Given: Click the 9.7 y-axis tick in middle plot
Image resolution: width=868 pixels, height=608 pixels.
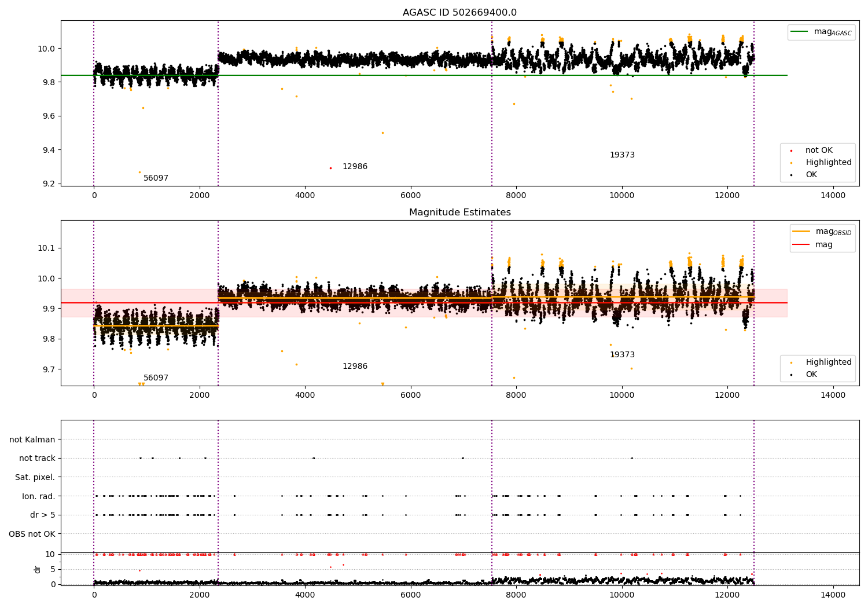Looking at the screenshot, I should (49, 369).
